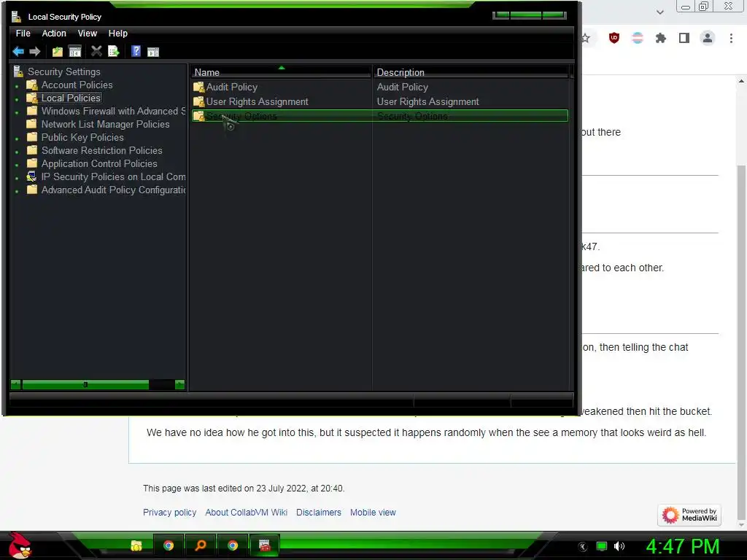Click the Back arrow toolbar icon
This screenshot has height=560, width=747.
(18, 52)
